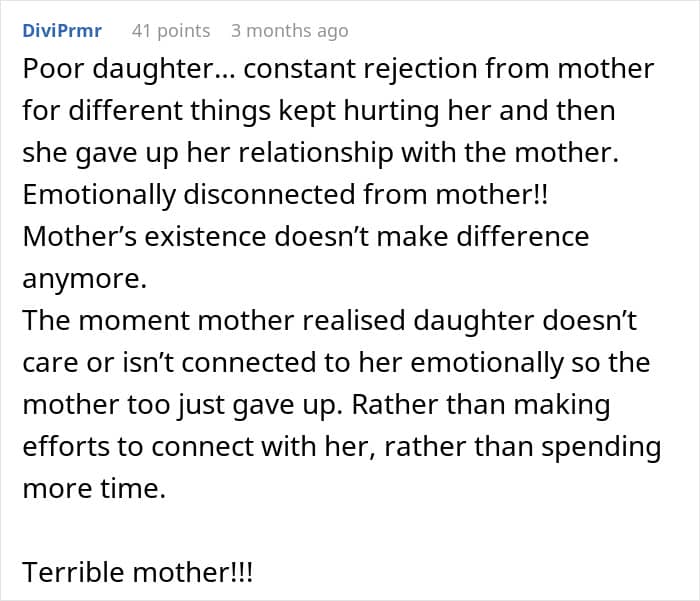Click the "3 months ago" timestamp
The width and height of the screenshot is (700, 601).
(289, 31)
